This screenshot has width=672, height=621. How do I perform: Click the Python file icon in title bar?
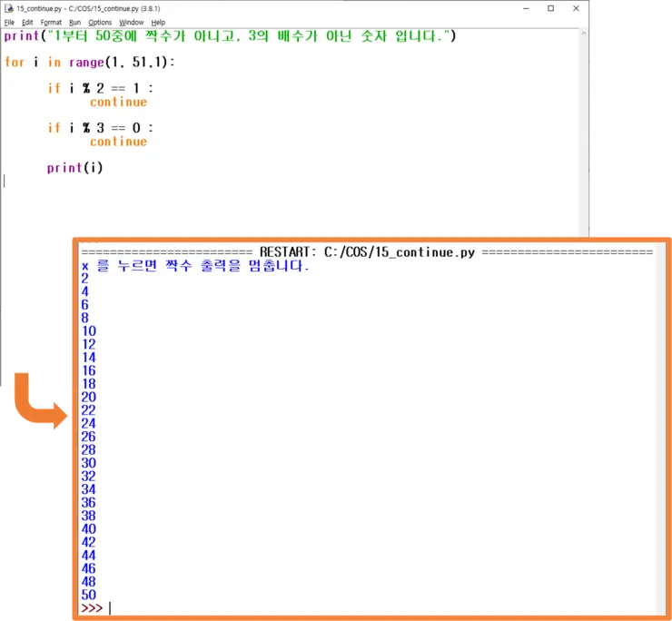tap(9, 8)
